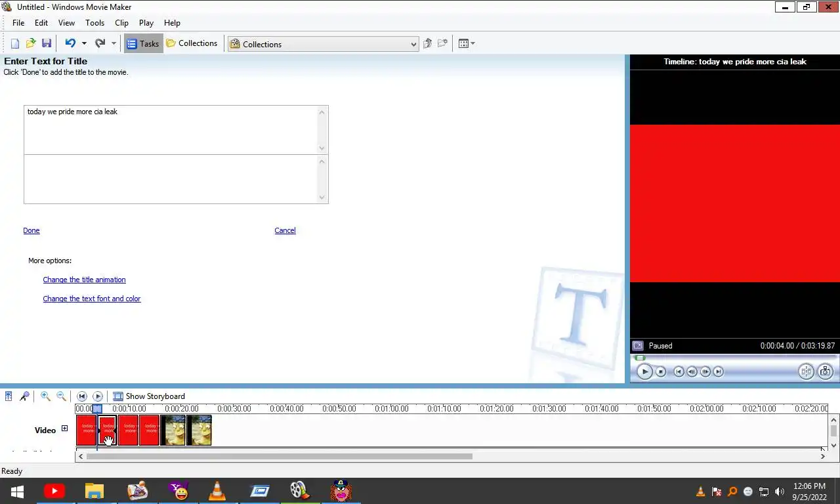Take a picture from the preview
Image resolution: width=840 pixels, height=504 pixels.
point(825,371)
